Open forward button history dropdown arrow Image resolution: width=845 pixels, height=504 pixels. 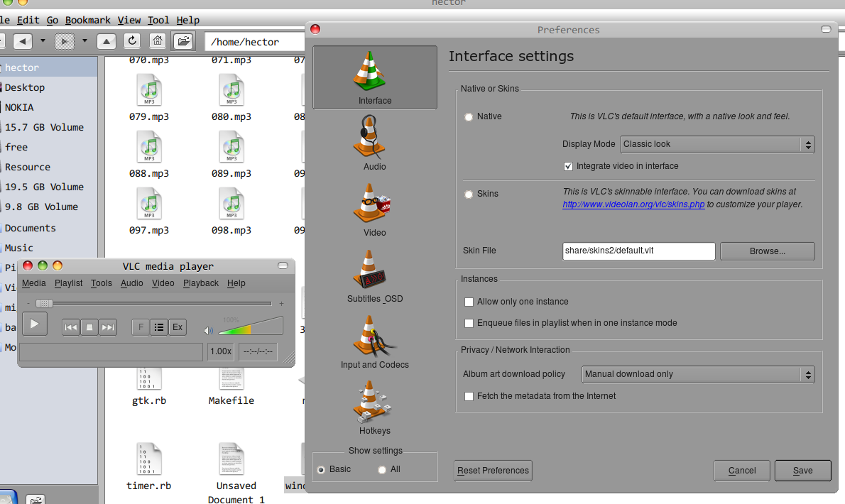(84, 41)
